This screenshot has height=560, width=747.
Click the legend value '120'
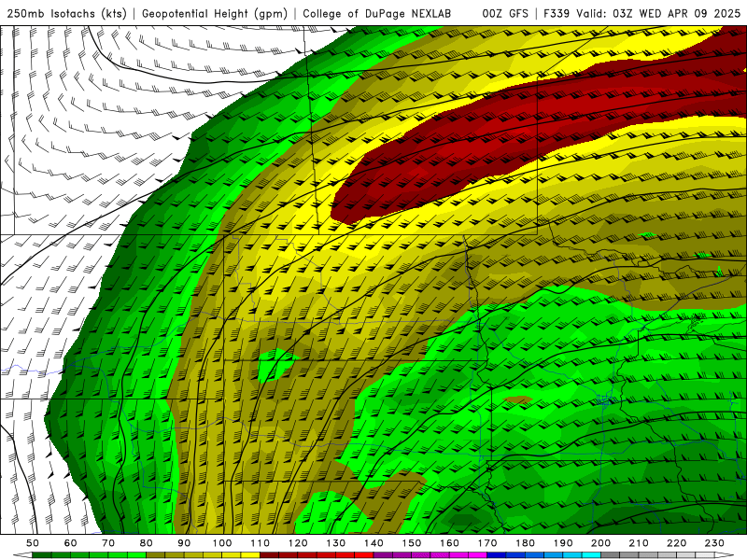(298, 543)
